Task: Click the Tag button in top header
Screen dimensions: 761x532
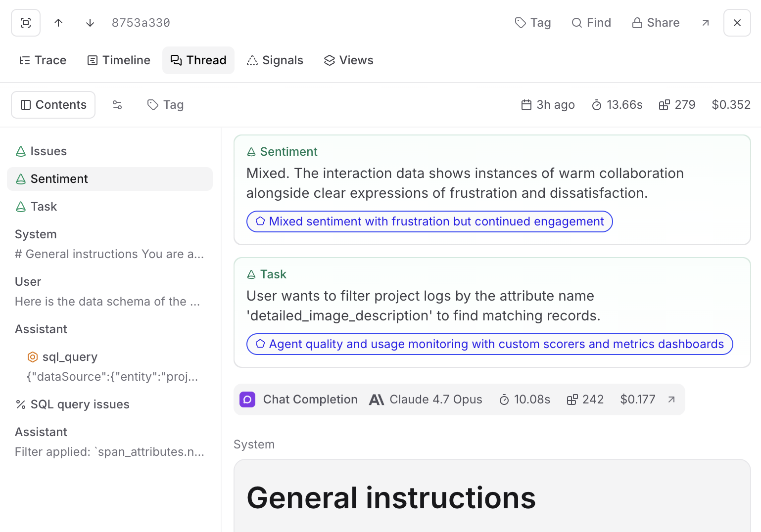Action: (x=533, y=23)
